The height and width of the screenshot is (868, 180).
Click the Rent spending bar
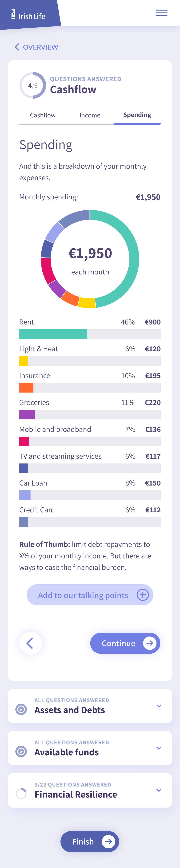[90, 334]
